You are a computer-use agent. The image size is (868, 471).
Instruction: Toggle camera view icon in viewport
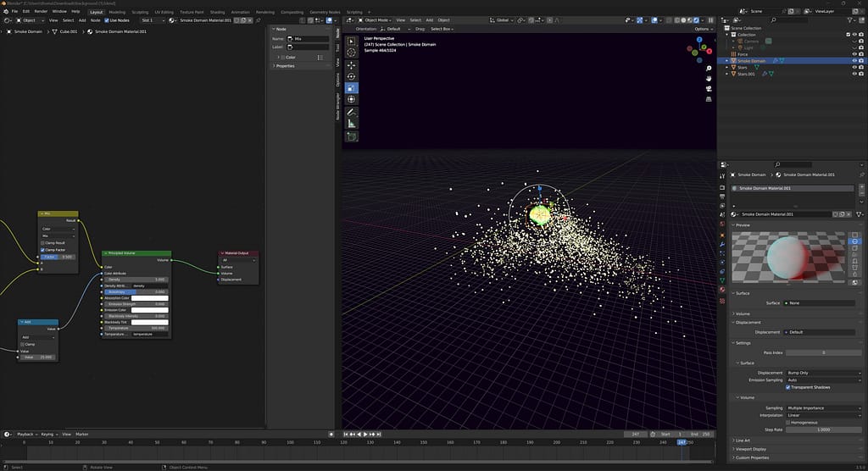[708, 90]
